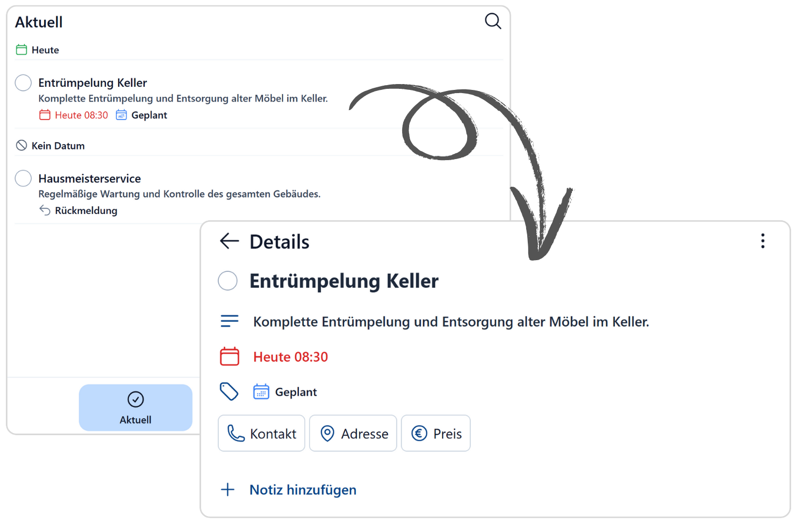
Task: Click the plus icon for adding note
Action: [x=228, y=489]
